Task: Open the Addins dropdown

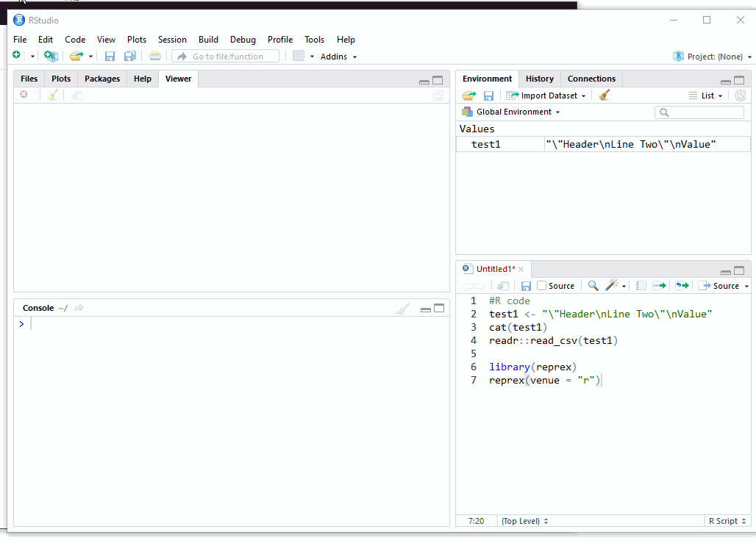Action: [x=338, y=57]
